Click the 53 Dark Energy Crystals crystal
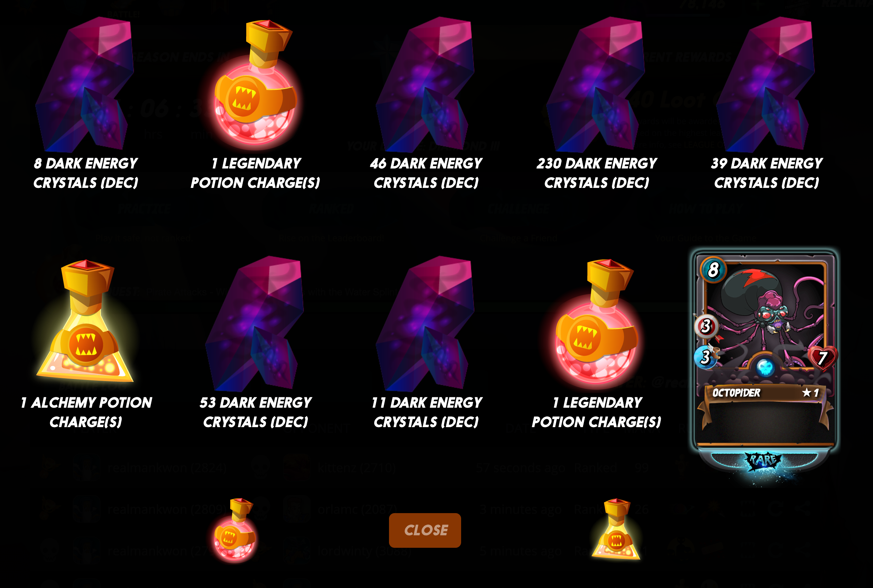Screen dimensions: 873x588 [255, 323]
